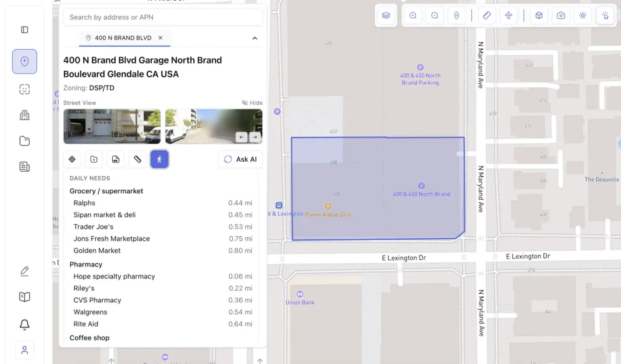Image resolution: width=621 pixels, height=364 pixels.
Task: Toggle the left sidebar panel
Action: pos(24,30)
